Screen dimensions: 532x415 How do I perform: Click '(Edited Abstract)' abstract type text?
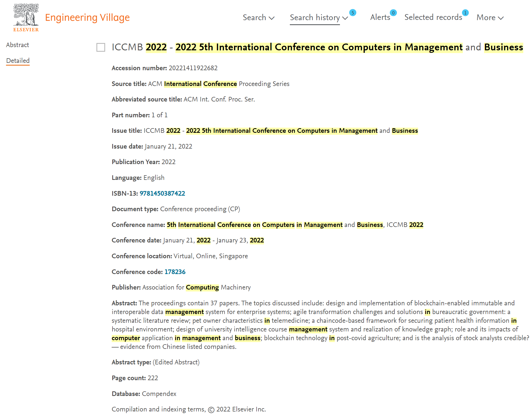tap(176, 362)
